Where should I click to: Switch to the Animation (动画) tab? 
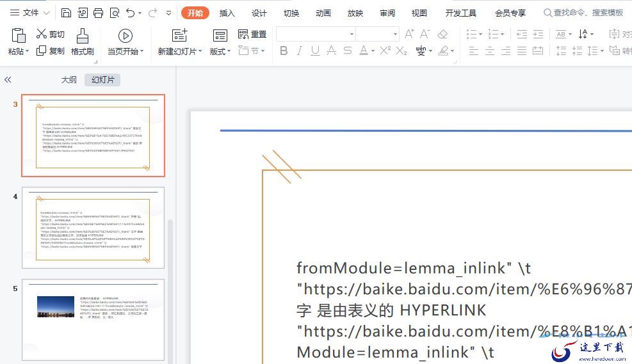click(323, 13)
